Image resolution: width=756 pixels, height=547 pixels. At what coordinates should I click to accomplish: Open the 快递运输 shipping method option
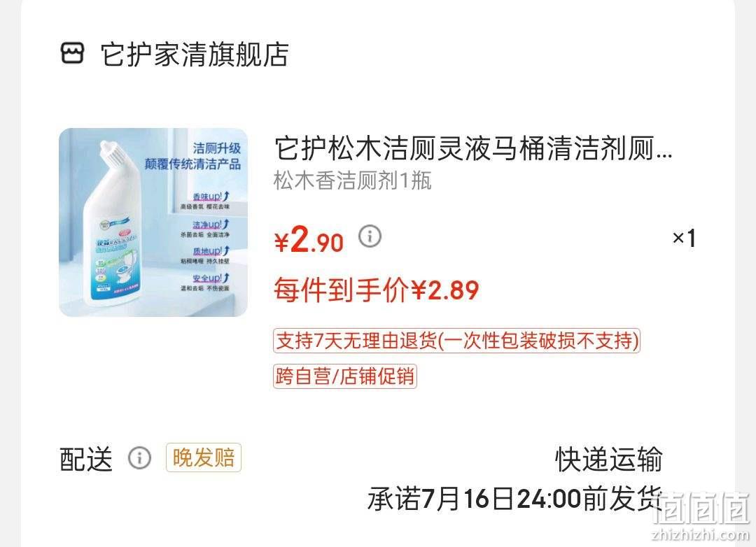609,459
